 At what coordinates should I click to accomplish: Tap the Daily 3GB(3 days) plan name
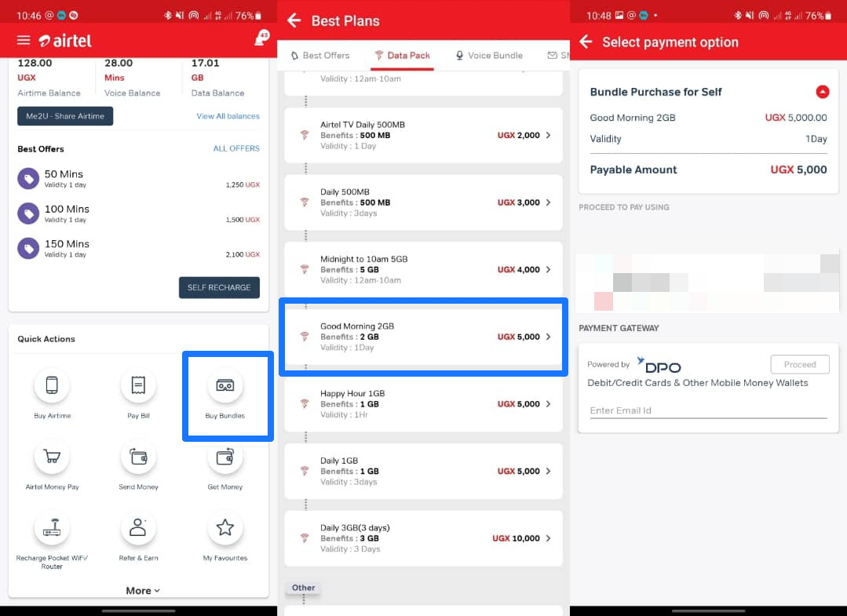[355, 528]
